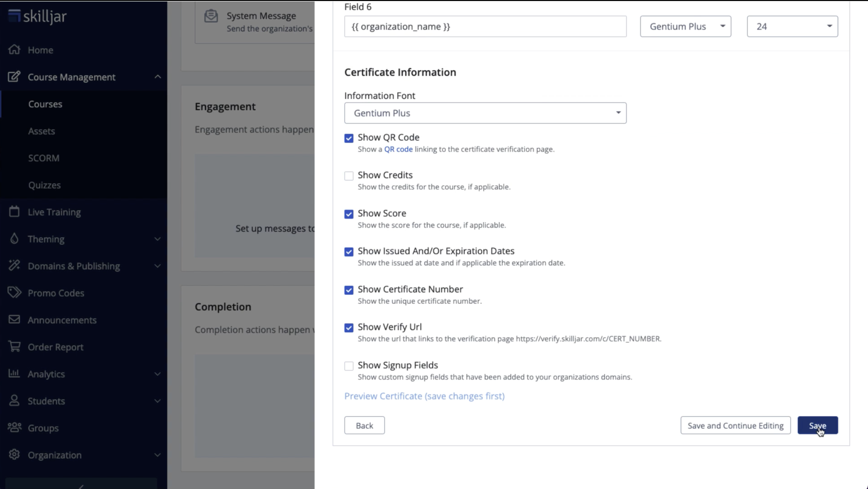This screenshot has width=868, height=489.
Task: Click the Home house icon in sidebar
Action: tap(14, 50)
